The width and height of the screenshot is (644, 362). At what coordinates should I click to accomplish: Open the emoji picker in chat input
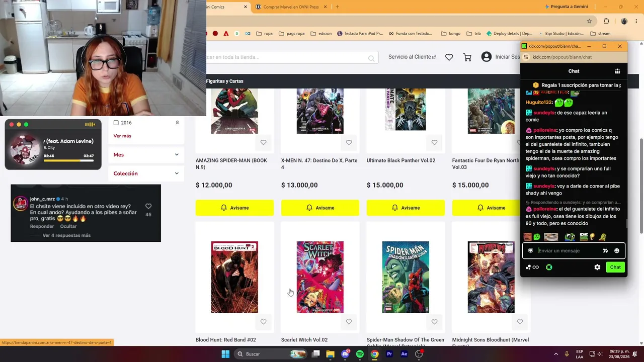pyautogui.click(x=617, y=251)
